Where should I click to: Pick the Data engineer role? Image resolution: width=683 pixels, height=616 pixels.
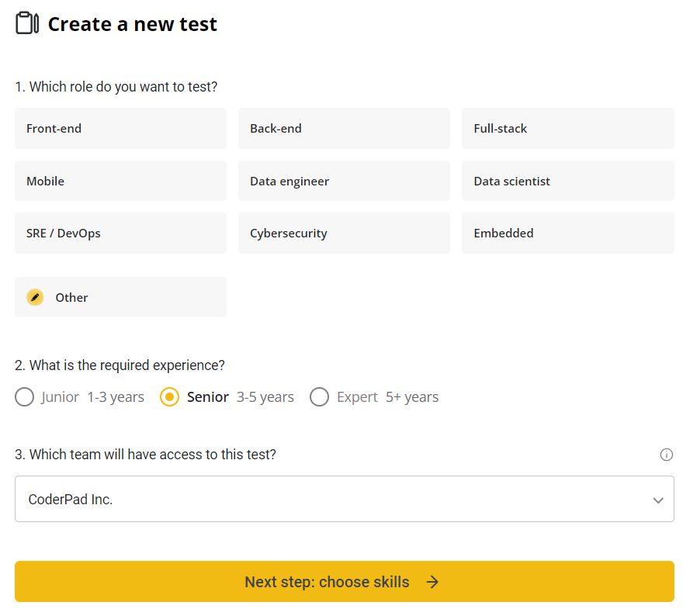[344, 180]
